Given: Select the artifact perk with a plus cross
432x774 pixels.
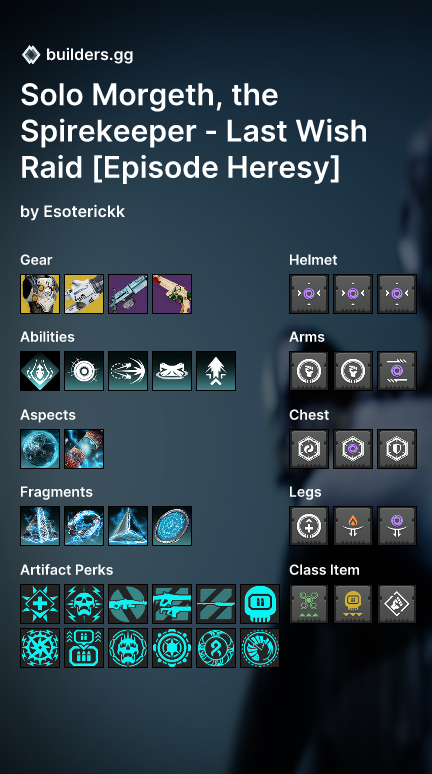Looking at the screenshot, I should click(40, 604).
